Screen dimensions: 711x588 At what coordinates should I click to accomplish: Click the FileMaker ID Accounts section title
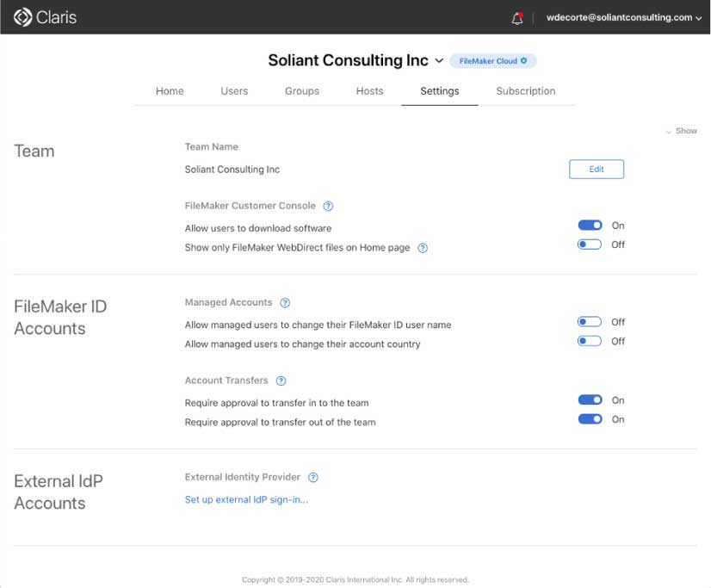[60, 318]
